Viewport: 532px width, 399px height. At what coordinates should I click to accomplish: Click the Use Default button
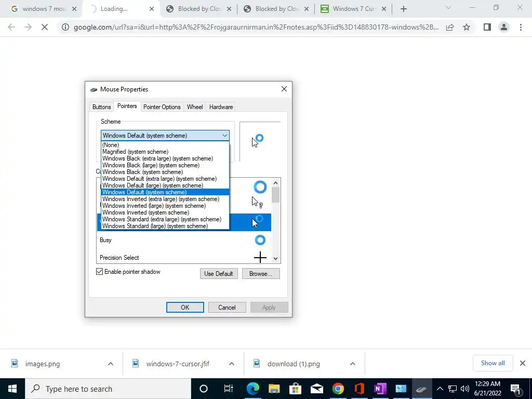pos(219,273)
